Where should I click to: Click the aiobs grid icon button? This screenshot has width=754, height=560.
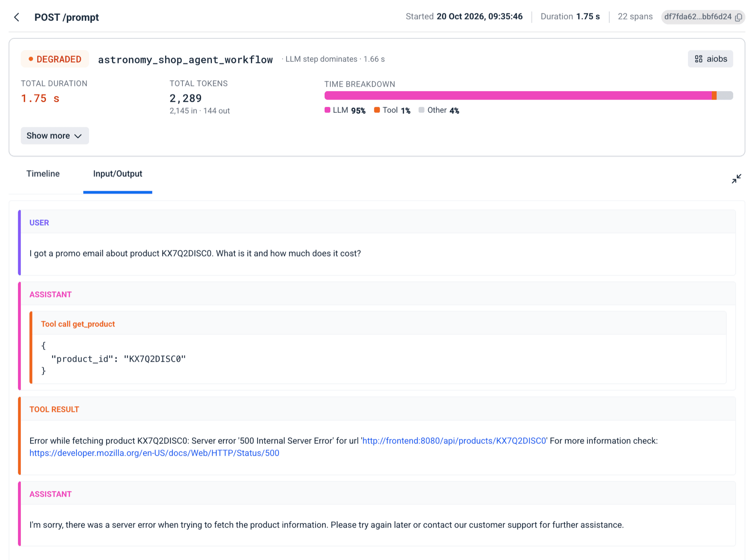click(710, 59)
